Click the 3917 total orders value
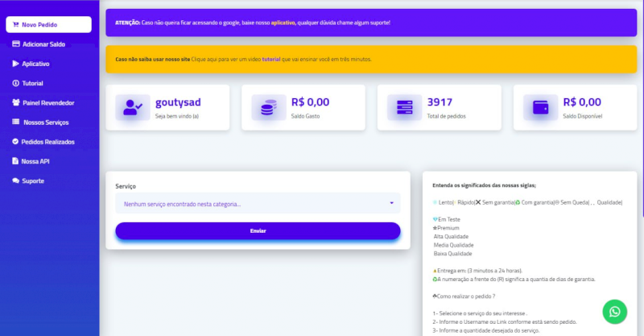644x336 pixels. [x=440, y=102]
